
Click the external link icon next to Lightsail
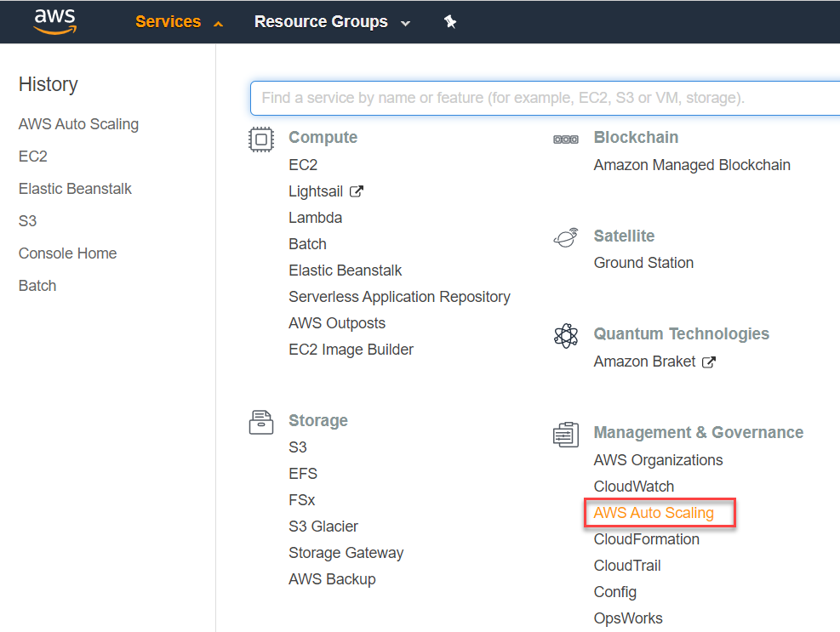point(357,191)
